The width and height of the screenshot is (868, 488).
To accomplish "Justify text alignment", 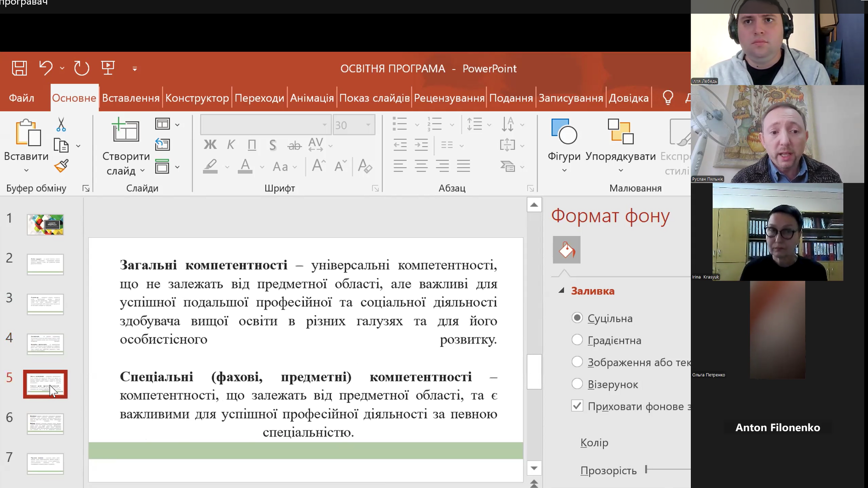I will tap(463, 166).
